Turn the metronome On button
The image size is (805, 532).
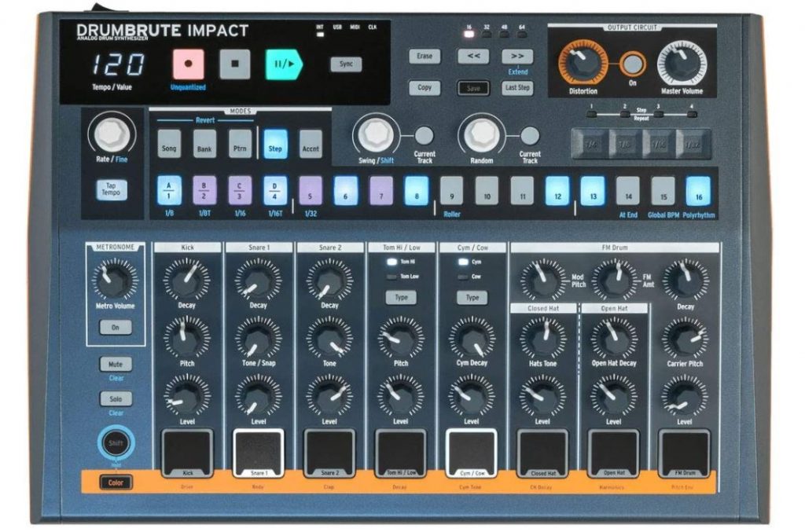(116, 328)
